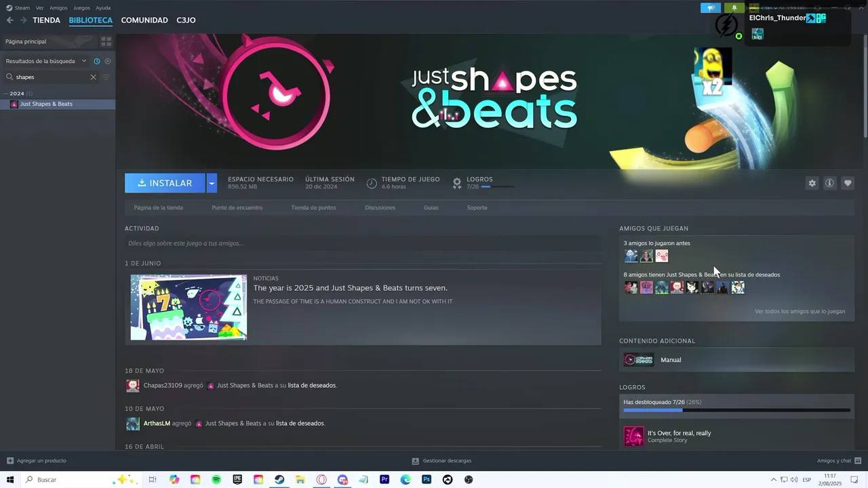Open Windows Start menu

[10, 480]
